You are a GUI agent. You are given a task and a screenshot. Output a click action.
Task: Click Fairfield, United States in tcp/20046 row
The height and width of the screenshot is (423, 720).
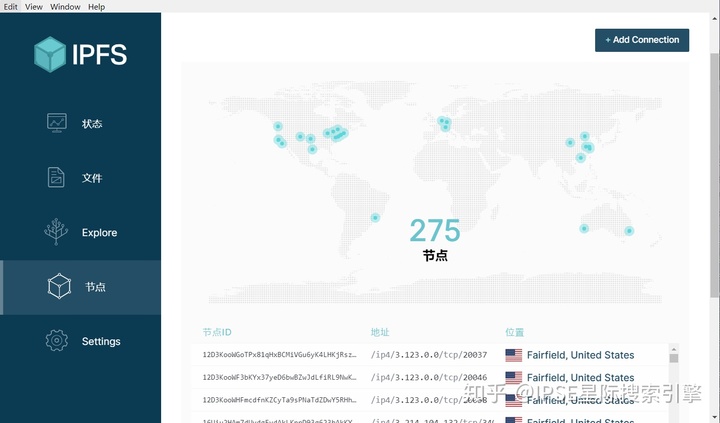coord(580,378)
